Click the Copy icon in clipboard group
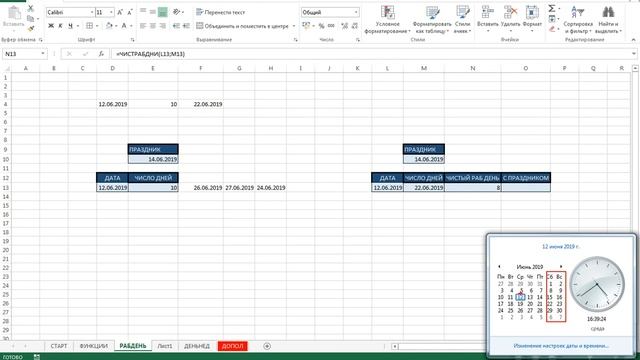Viewport: 640px width, 360px height. 31,18
